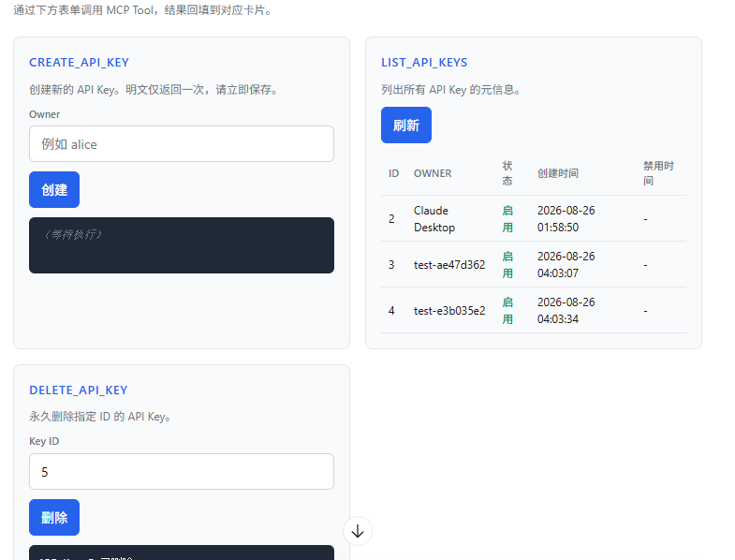This screenshot has height=560, width=735.
Task: Click the Owner field label
Action: tap(45, 114)
